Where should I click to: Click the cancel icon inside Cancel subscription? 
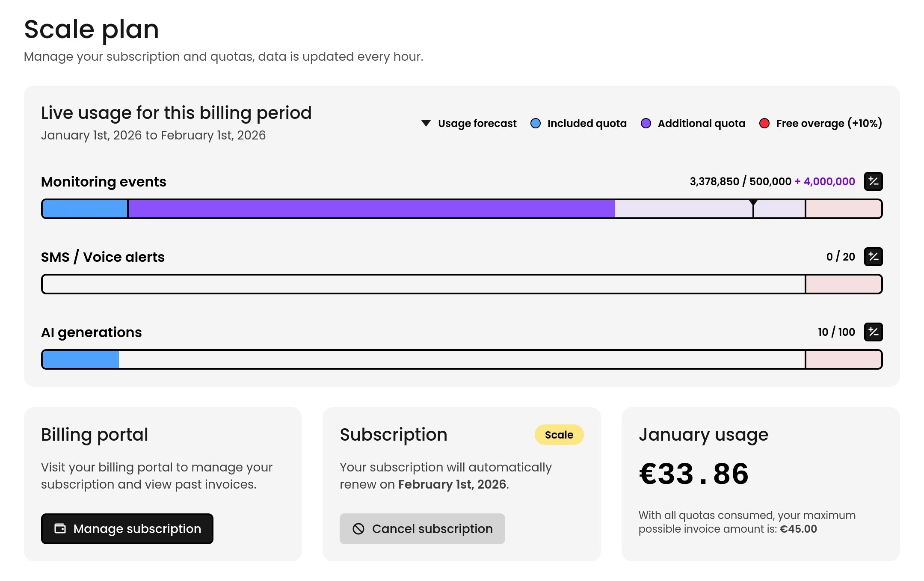pyautogui.click(x=358, y=529)
